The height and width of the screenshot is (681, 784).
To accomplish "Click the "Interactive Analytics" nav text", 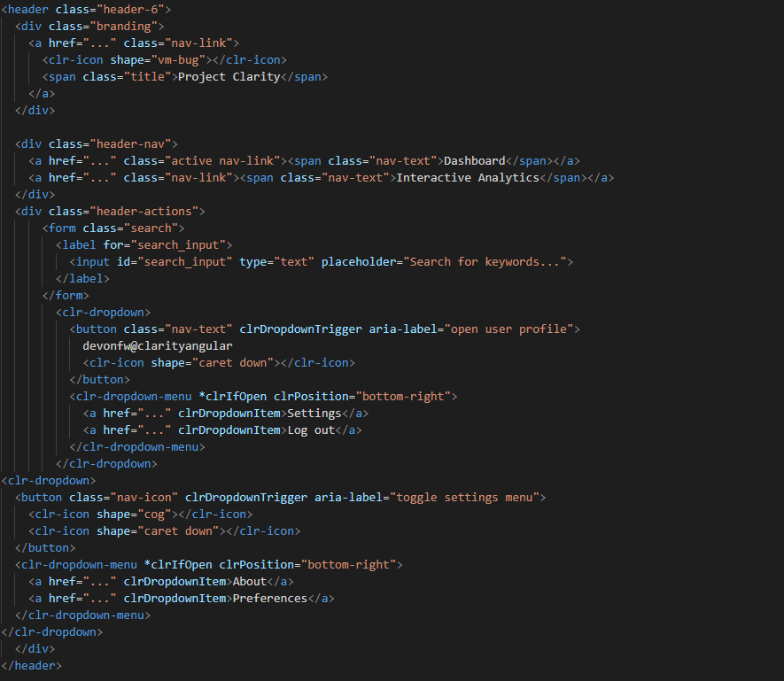I will coord(467,177).
